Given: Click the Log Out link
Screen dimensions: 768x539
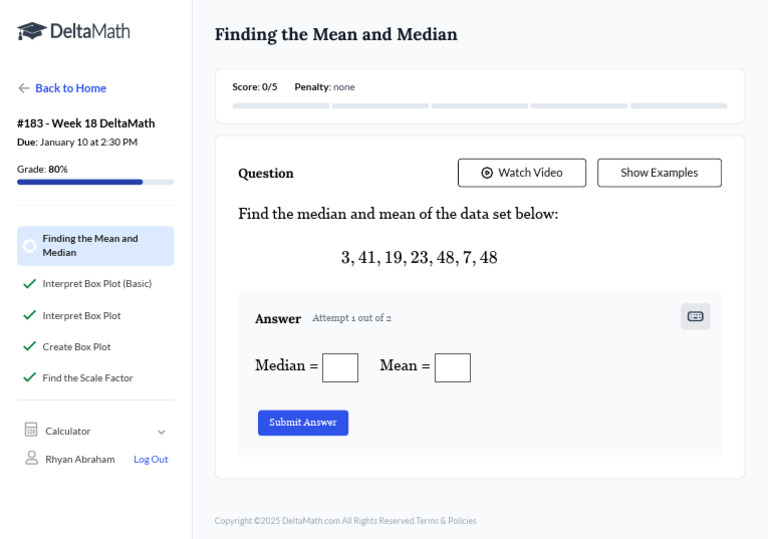Looking at the screenshot, I should pyautogui.click(x=151, y=459).
